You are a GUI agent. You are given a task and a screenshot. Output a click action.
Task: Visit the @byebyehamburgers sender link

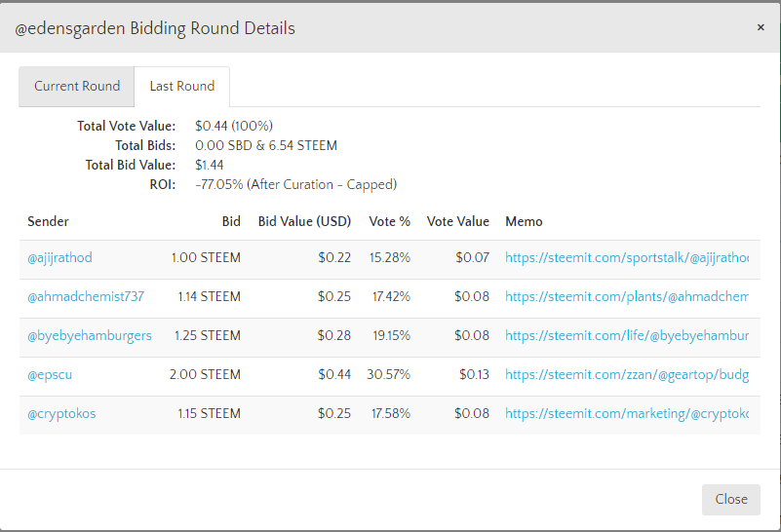[90, 336]
